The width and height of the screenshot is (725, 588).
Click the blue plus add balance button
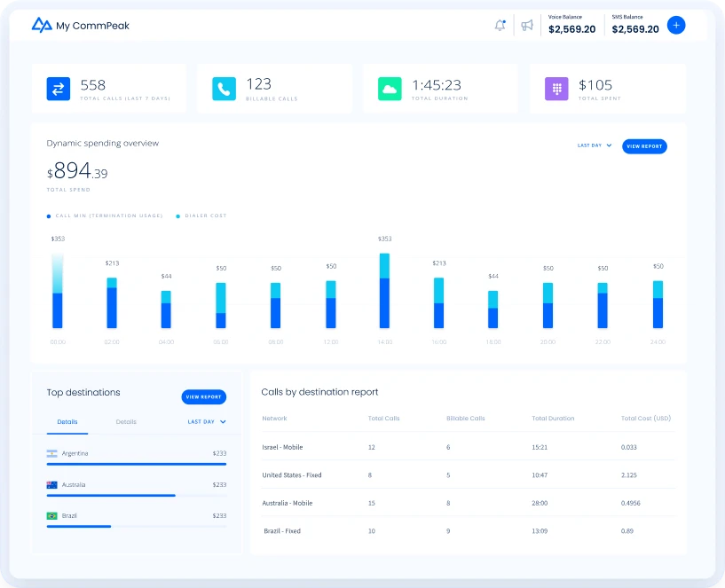(676, 25)
